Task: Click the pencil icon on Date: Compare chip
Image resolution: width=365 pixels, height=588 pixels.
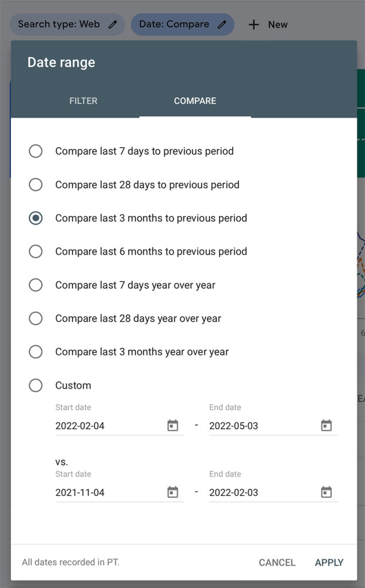Action: click(222, 25)
